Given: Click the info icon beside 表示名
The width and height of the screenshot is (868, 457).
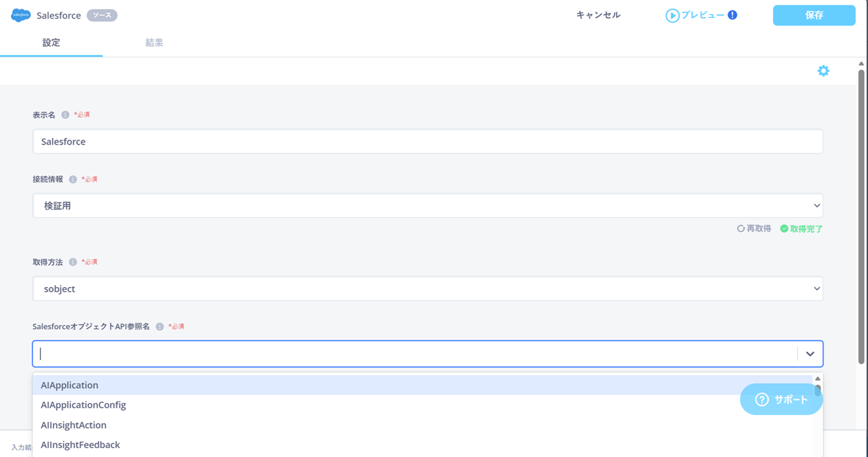Looking at the screenshot, I should pos(65,115).
